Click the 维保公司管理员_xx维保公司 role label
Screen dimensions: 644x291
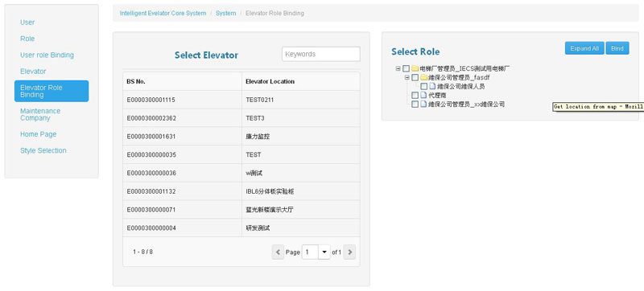click(466, 105)
